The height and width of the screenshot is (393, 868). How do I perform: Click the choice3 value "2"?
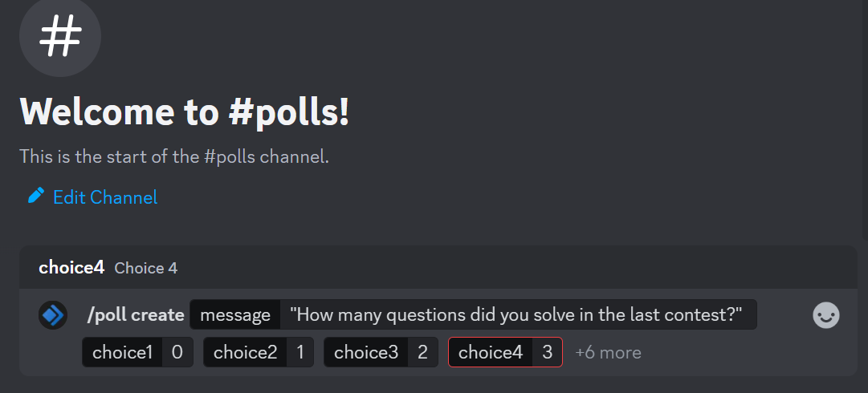pyautogui.click(x=422, y=352)
